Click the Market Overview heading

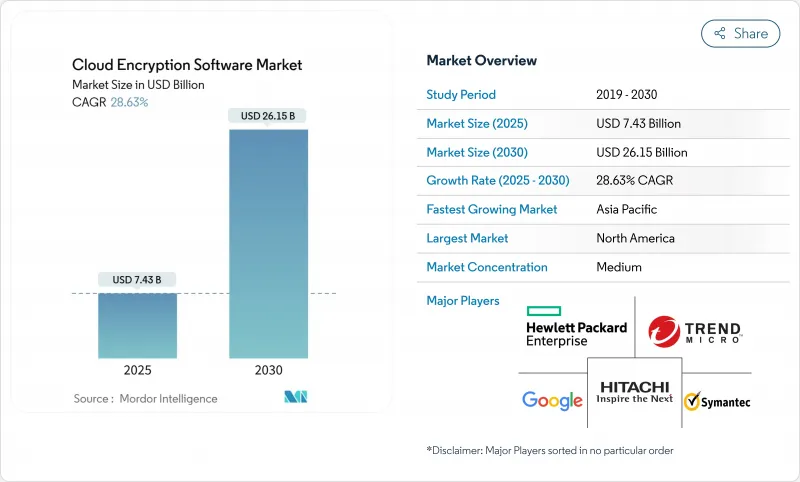pyautogui.click(x=481, y=60)
